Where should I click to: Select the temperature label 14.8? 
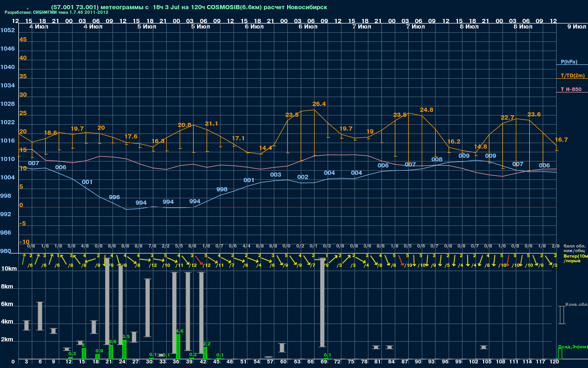pos(480,147)
